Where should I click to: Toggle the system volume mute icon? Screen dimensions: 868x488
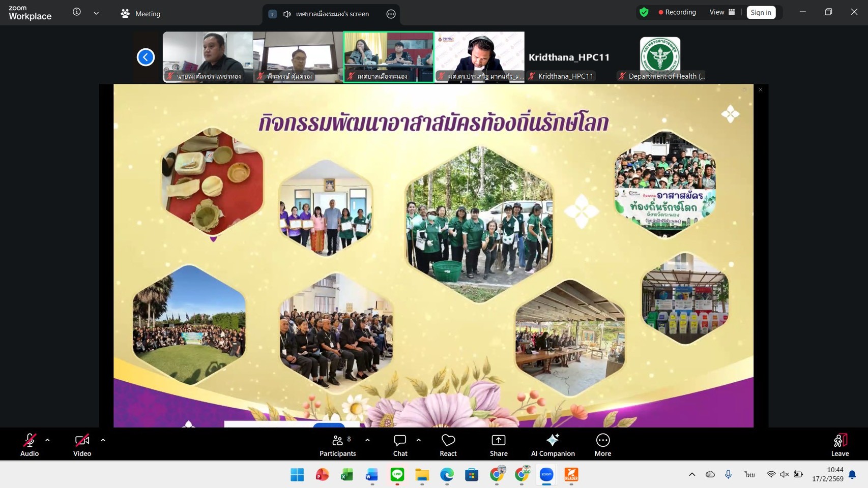coord(784,474)
